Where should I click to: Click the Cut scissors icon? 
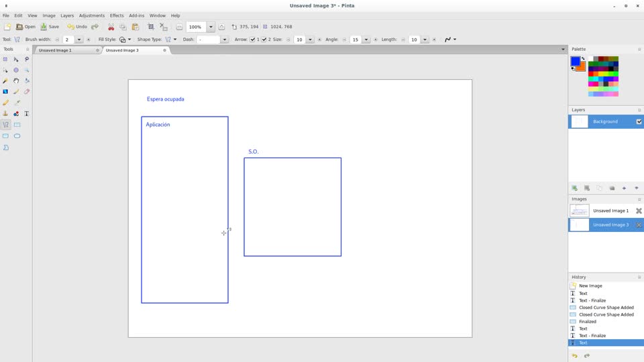tap(111, 27)
